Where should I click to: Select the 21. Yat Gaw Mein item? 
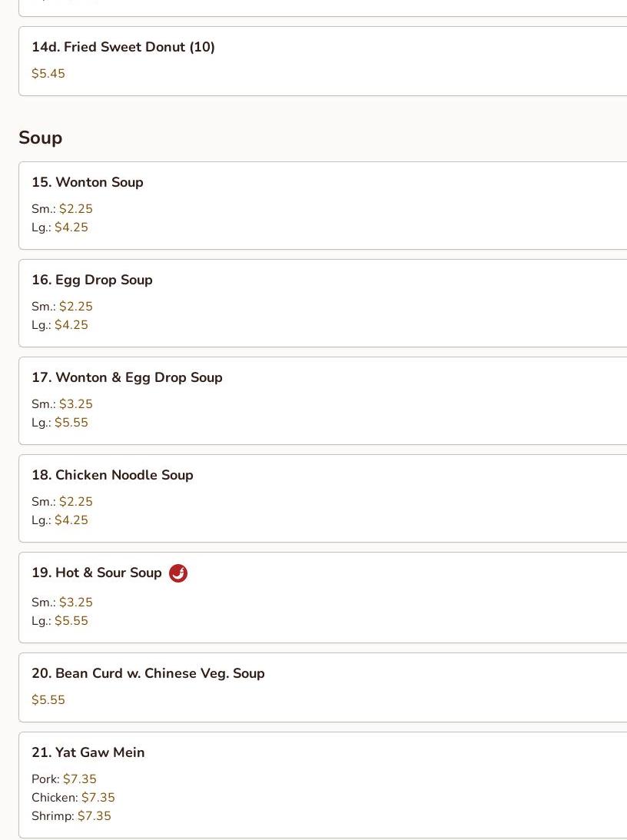88,753
